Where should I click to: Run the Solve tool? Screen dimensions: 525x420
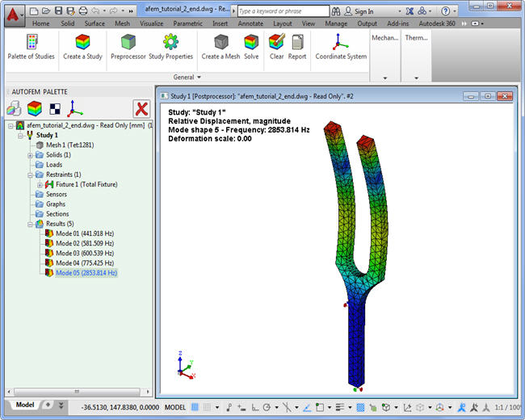pos(251,48)
